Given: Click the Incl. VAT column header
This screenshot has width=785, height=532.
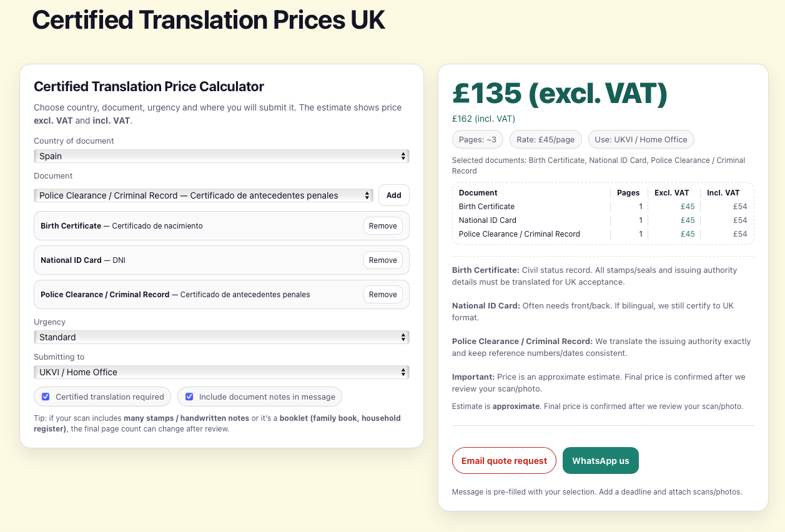Looking at the screenshot, I should pos(723,193).
